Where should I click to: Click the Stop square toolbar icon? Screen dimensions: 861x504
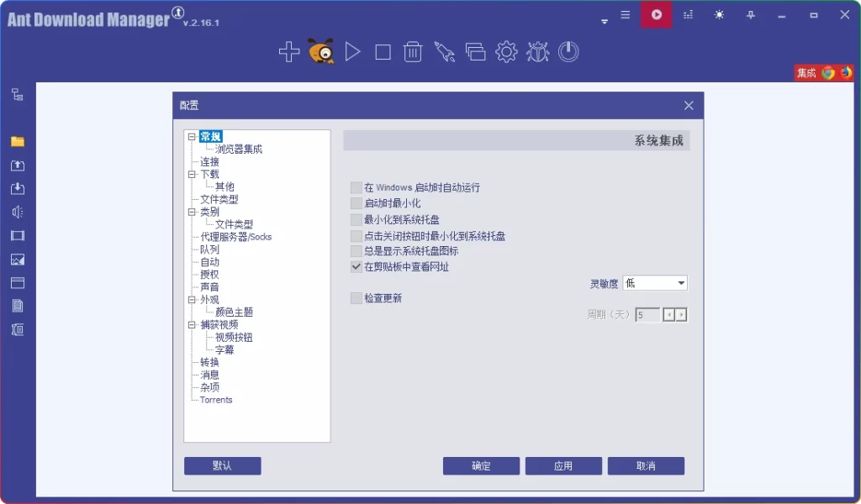[x=383, y=52]
